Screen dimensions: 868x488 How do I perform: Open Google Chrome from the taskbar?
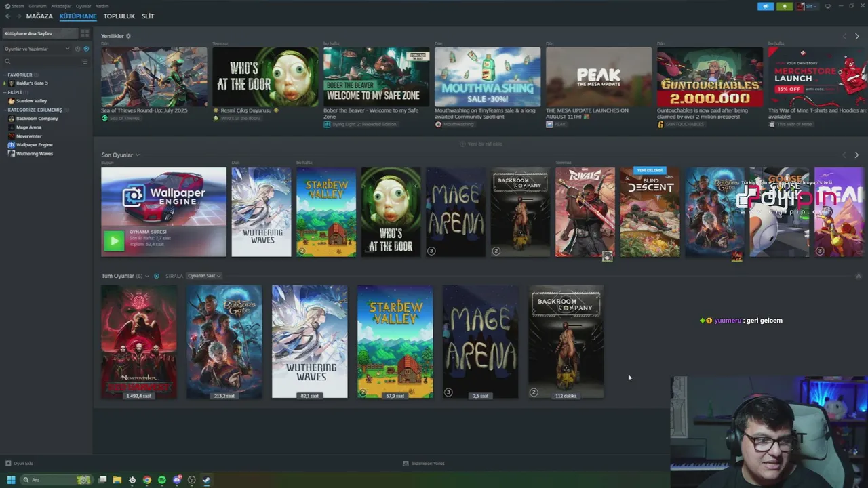[147, 480]
